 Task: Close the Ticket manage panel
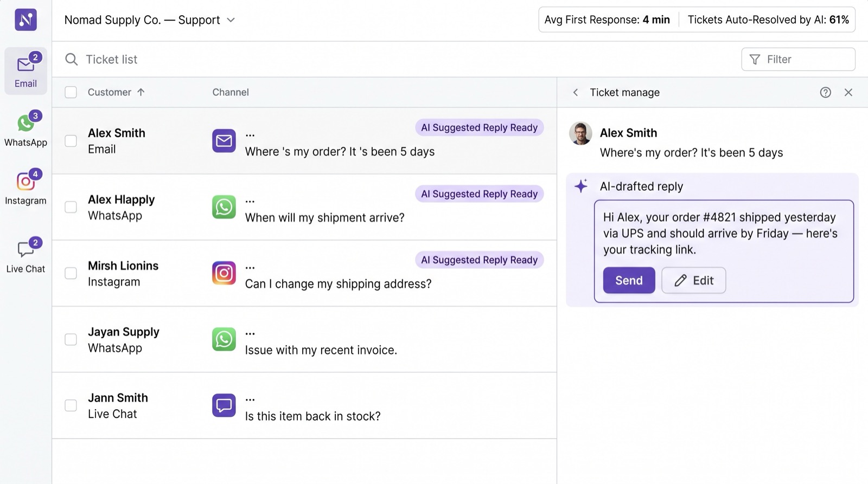pos(848,93)
